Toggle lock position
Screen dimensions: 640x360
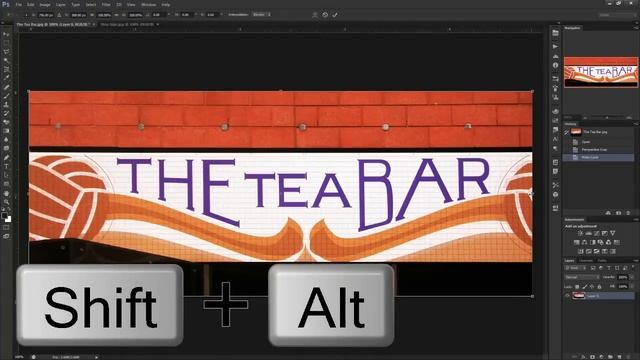tap(592, 287)
